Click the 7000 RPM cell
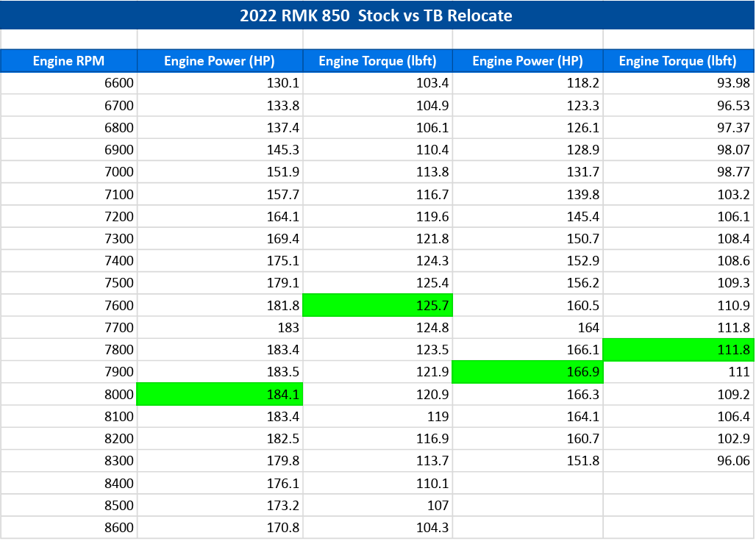The width and height of the screenshot is (756, 541). coord(69,172)
